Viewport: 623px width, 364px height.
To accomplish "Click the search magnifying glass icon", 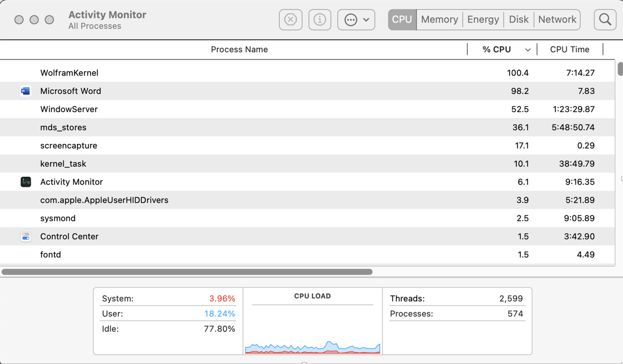I will [605, 20].
